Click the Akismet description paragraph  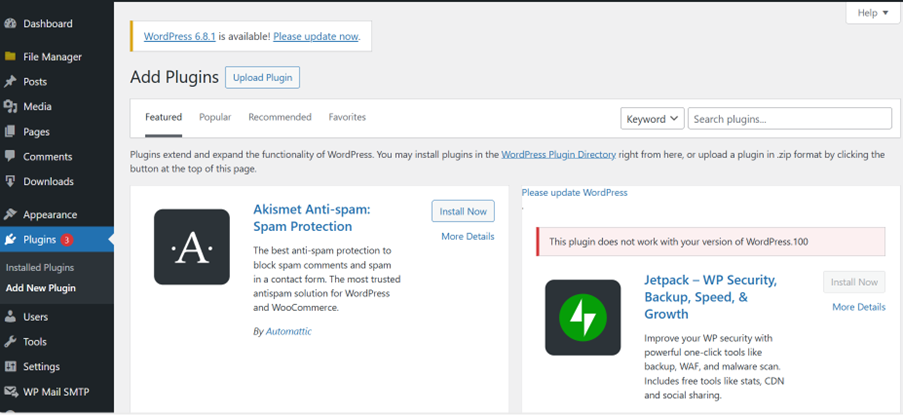(x=327, y=279)
